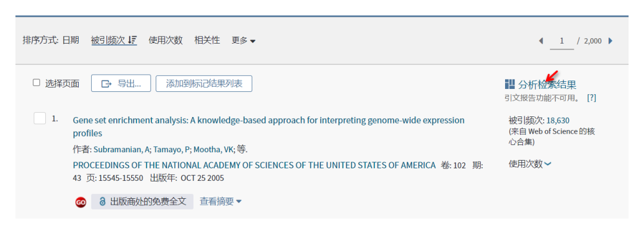Open the 18,630 citation count link
This screenshot has height=234, width=644.
click(x=558, y=121)
